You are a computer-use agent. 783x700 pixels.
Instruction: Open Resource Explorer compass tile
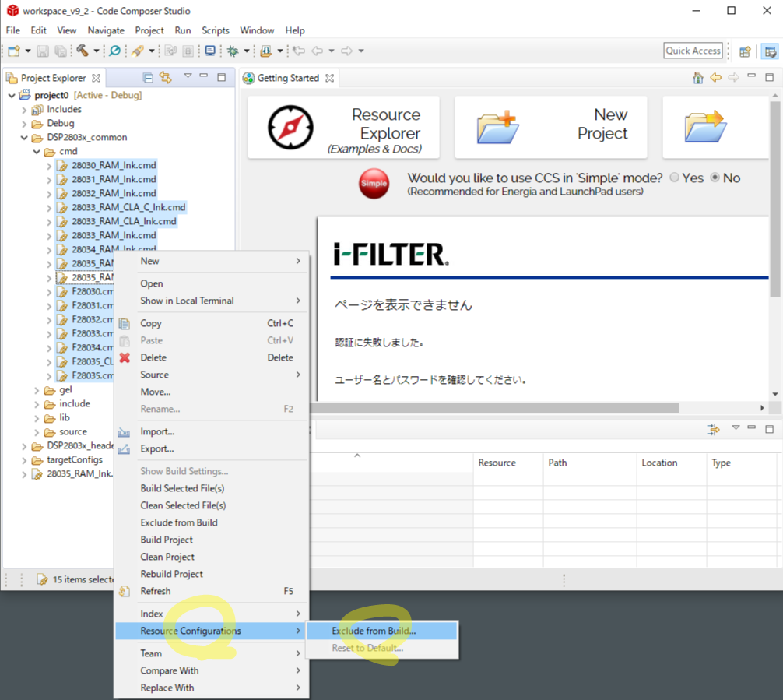[343, 128]
